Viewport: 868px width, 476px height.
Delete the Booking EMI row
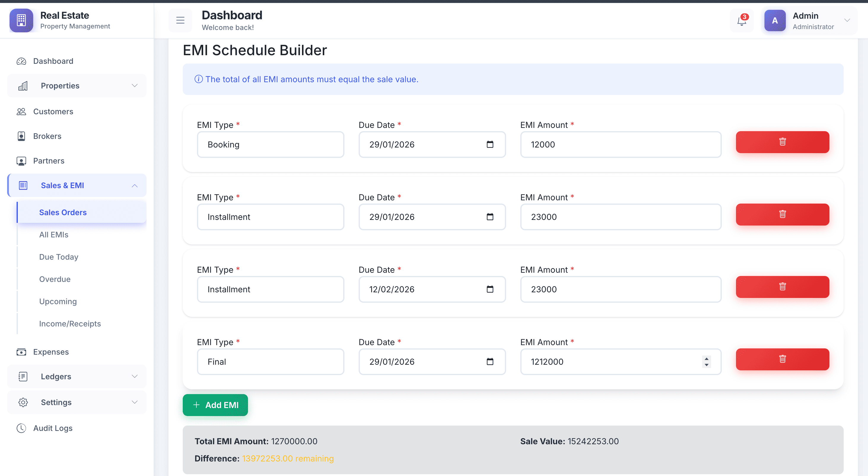[782, 142]
